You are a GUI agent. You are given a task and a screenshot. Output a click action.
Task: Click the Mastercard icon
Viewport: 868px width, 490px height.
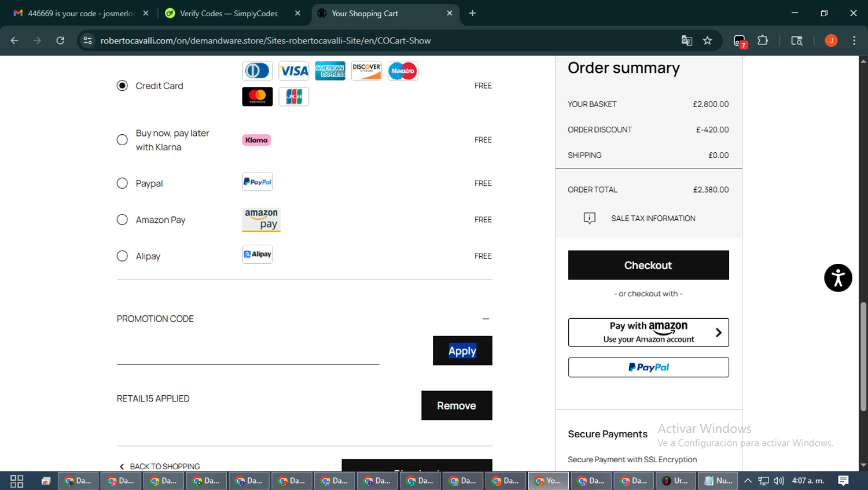258,97
